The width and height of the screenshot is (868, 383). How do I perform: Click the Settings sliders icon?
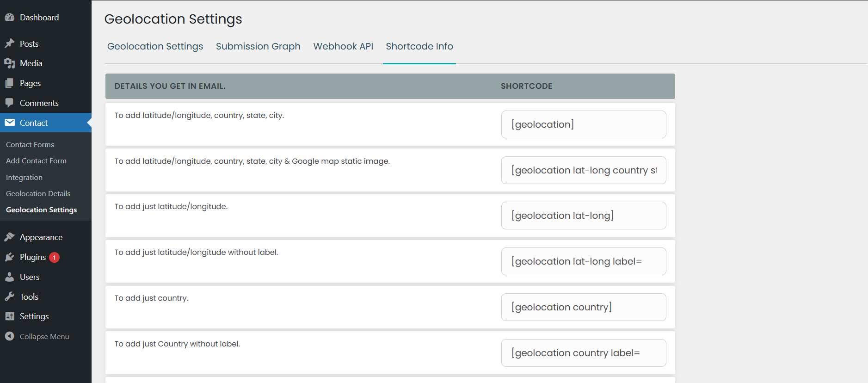click(10, 316)
